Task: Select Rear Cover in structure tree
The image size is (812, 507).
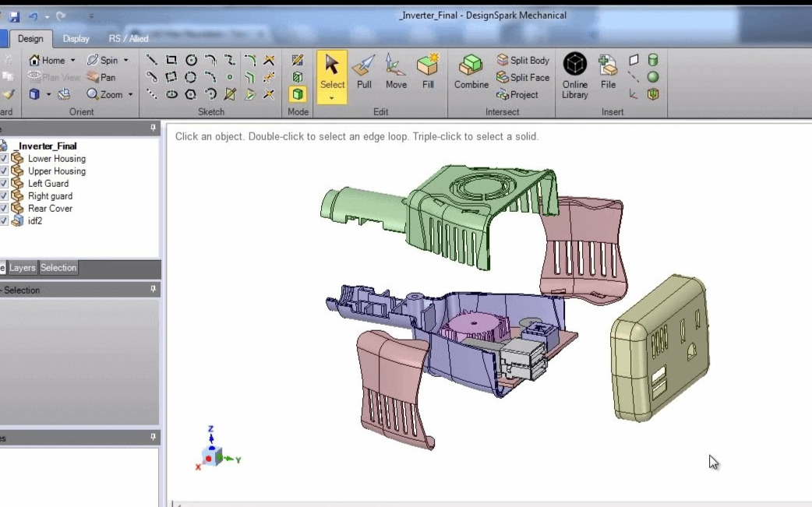Action: pyautogui.click(x=50, y=208)
